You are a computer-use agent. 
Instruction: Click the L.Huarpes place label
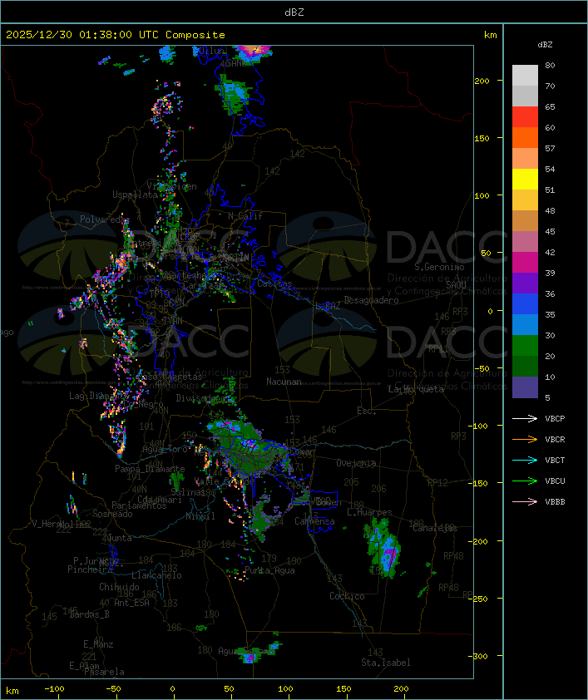point(369,512)
